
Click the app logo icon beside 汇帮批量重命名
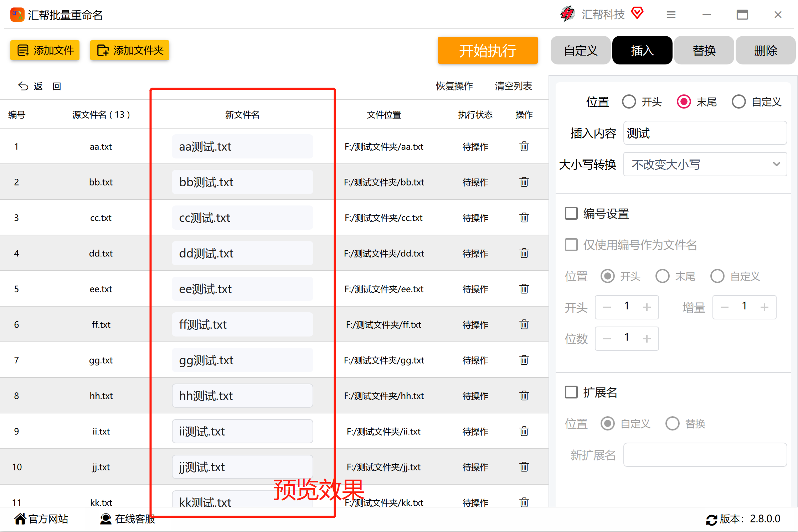tap(17, 15)
